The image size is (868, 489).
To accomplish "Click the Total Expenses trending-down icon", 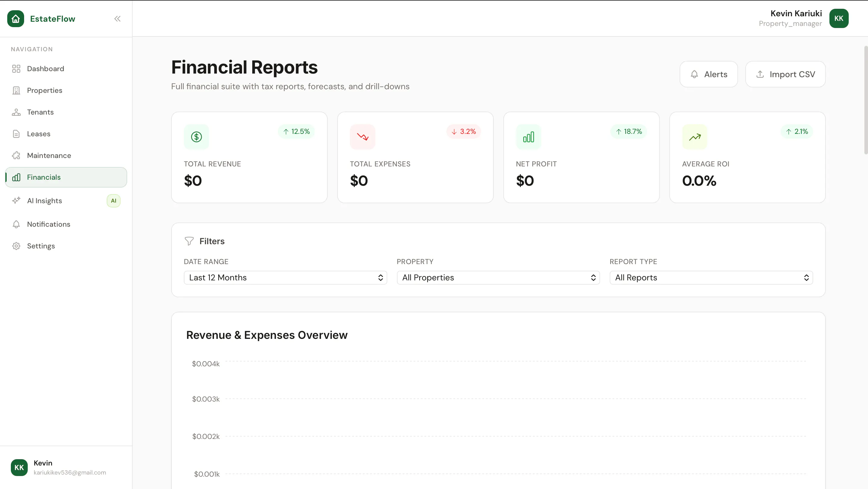I will [363, 137].
